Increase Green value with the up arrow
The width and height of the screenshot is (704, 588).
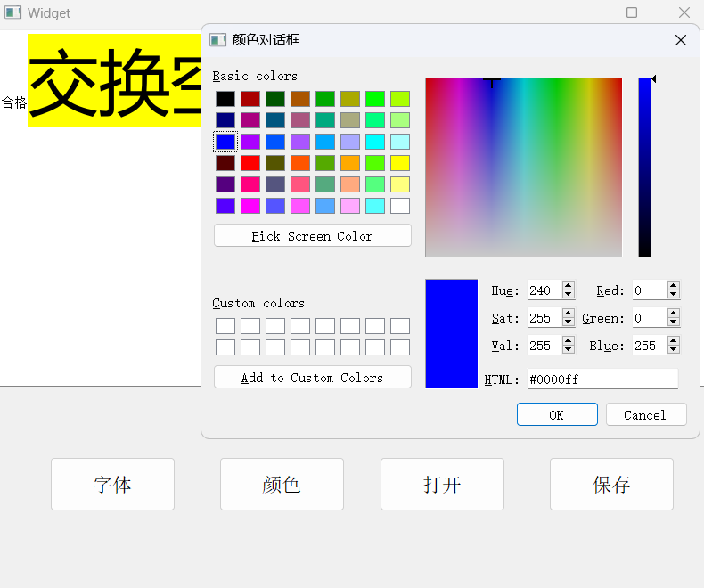(x=674, y=314)
